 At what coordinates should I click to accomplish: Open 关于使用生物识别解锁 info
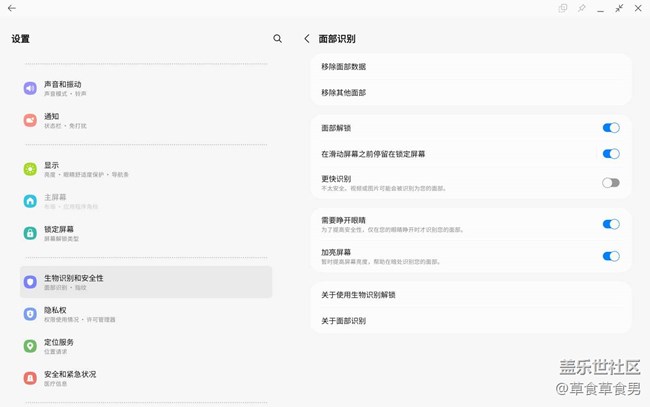click(x=471, y=295)
